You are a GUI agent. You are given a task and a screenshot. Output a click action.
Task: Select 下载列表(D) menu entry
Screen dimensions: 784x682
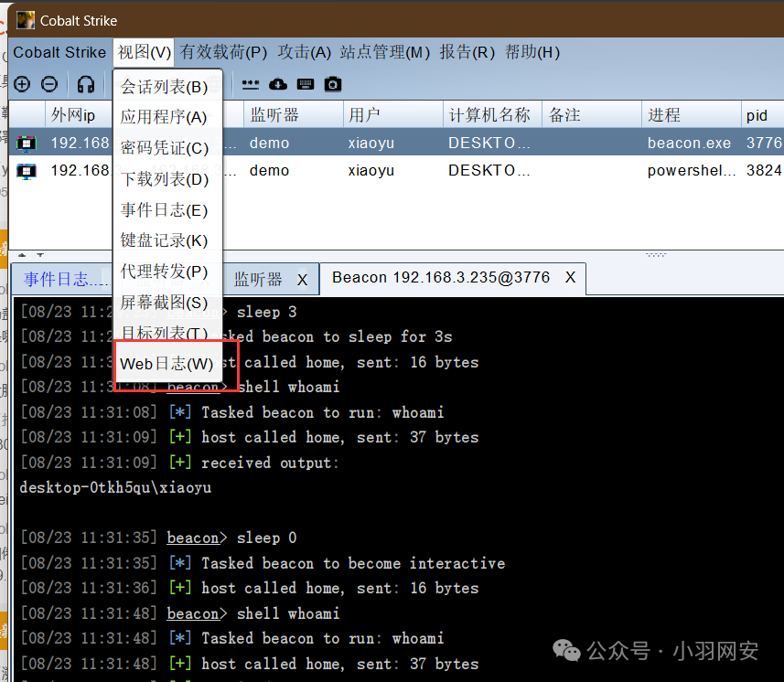(x=168, y=179)
